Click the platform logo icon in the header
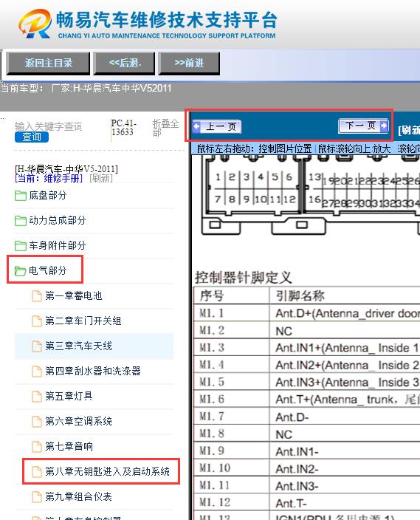 [35, 23]
